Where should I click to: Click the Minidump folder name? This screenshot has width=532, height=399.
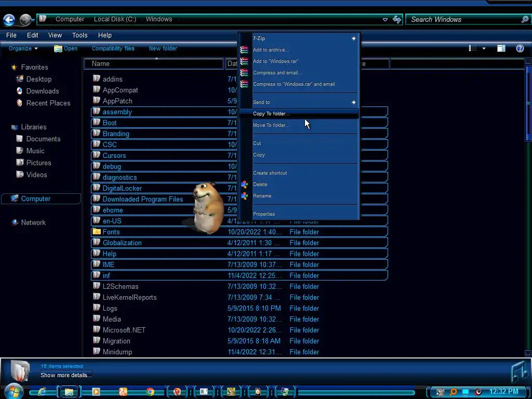117,352
